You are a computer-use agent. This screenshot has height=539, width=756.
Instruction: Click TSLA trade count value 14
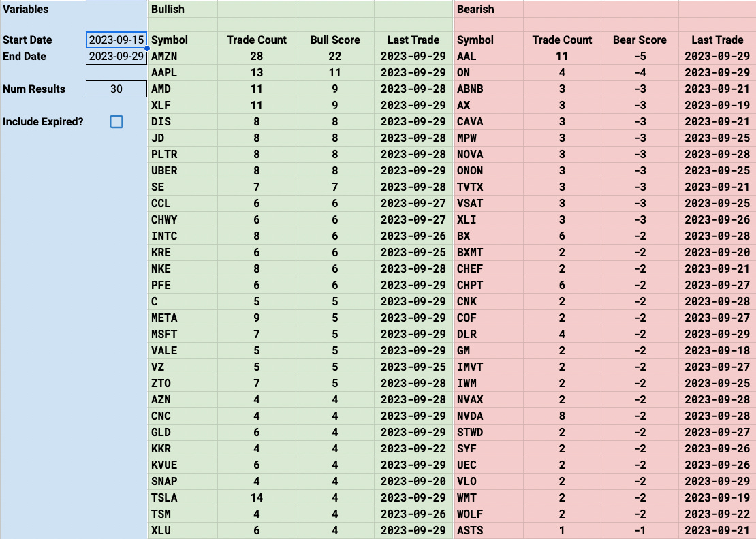257,498
